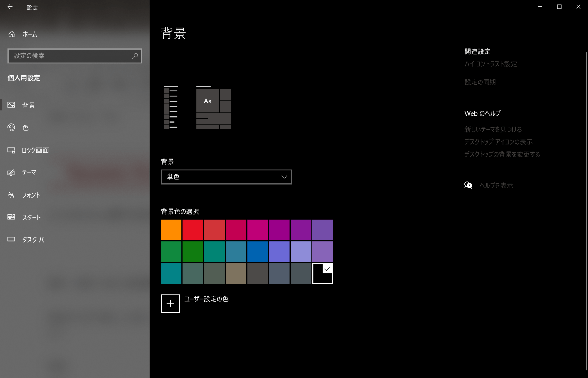Click the 色 palette icon in sidebar
The height and width of the screenshot is (378, 588).
point(11,127)
